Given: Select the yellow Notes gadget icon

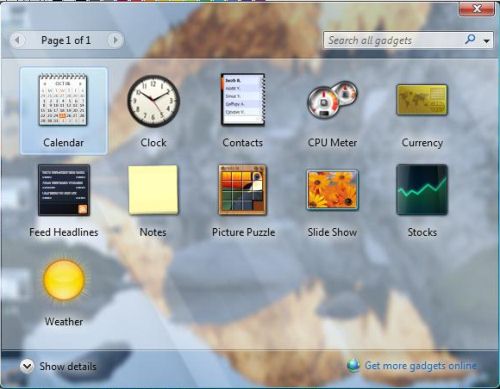Looking at the screenshot, I should coord(153,190).
